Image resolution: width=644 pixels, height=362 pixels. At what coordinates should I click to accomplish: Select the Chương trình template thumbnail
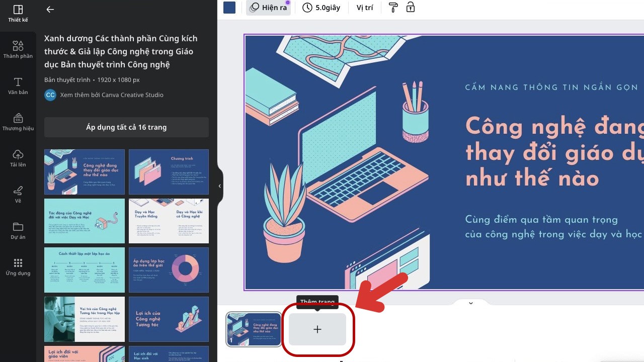(x=169, y=172)
